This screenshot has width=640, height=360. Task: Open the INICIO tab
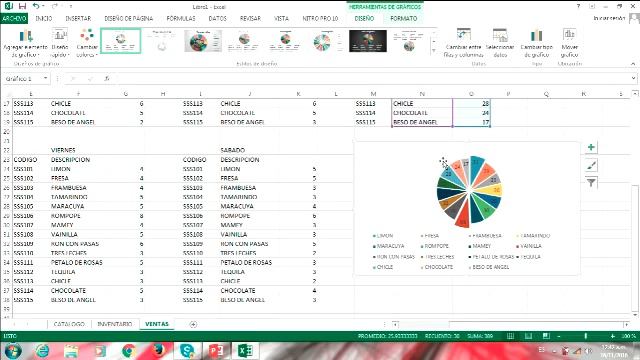pos(44,18)
